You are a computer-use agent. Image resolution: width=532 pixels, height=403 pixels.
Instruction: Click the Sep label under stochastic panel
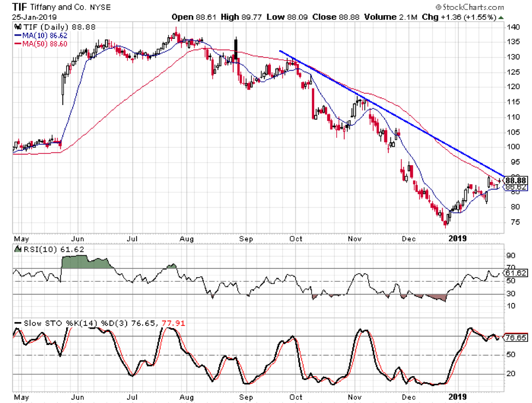[x=246, y=397]
